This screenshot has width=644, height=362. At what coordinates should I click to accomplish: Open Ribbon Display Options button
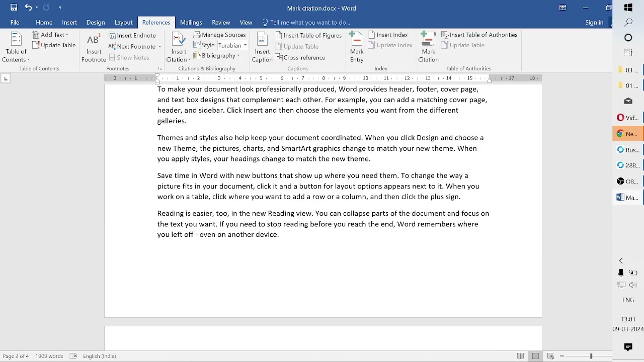562,8
